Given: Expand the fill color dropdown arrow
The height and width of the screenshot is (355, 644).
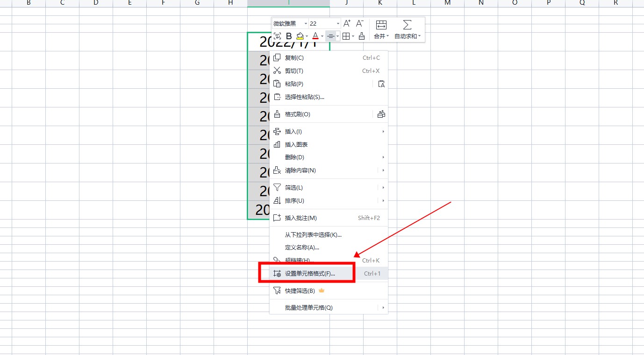Looking at the screenshot, I should (x=307, y=36).
